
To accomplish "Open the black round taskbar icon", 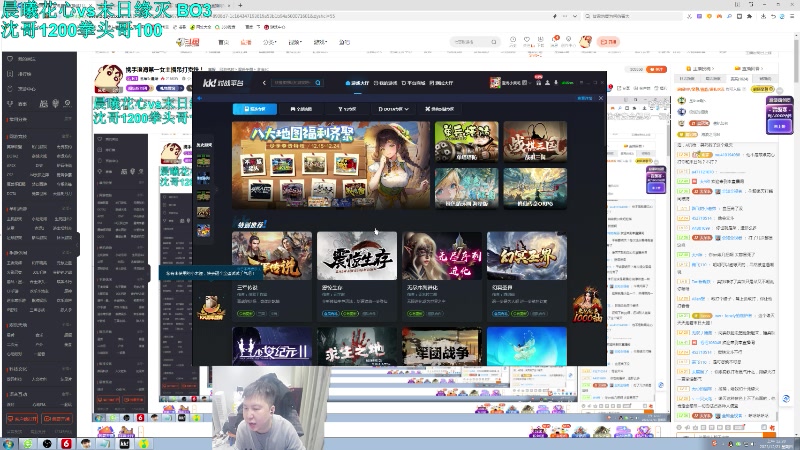I will [x=47, y=443].
